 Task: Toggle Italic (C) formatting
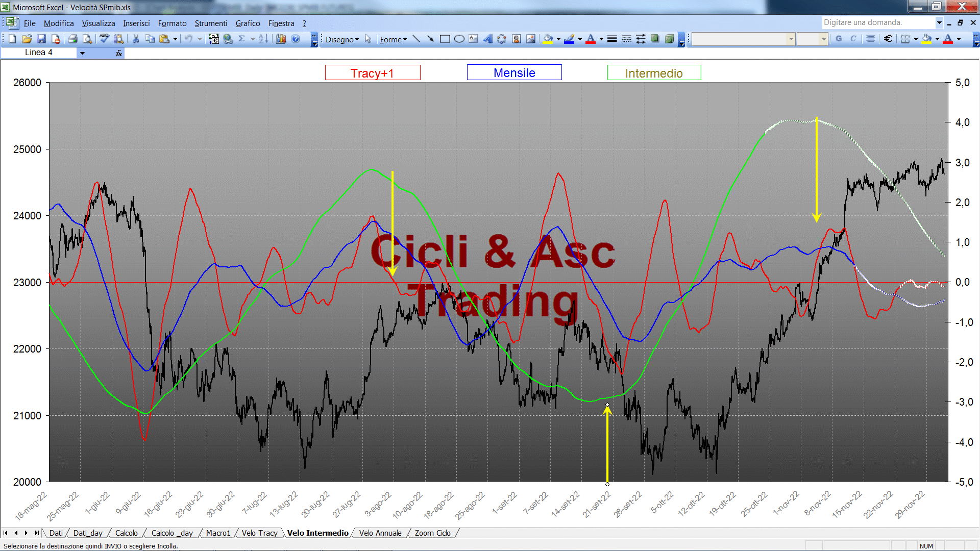(x=853, y=39)
